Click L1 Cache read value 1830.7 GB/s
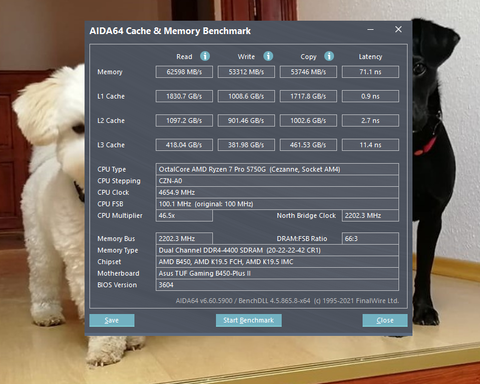Viewport: 480px width, 384px height. [x=184, y=96]
